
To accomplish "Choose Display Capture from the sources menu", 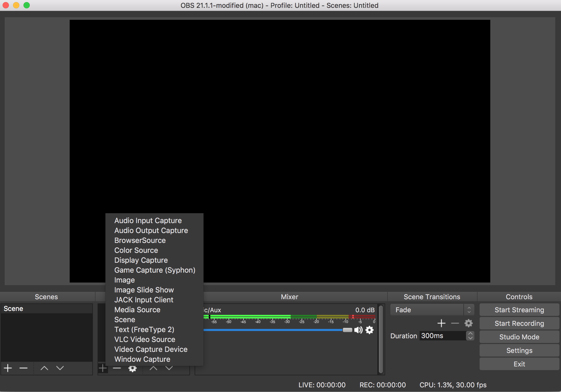I will [141, 260].
